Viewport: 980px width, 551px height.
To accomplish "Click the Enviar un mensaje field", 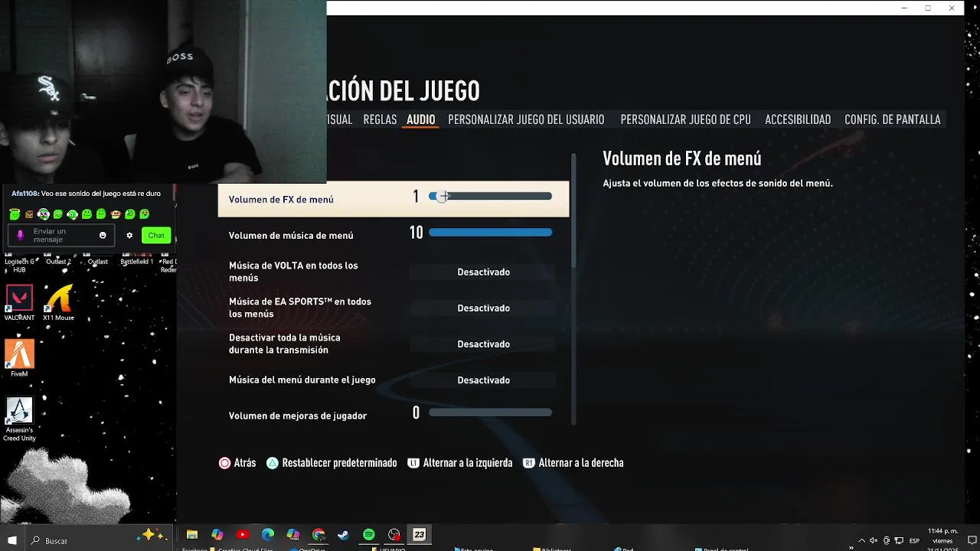I will tap(63, 235).
